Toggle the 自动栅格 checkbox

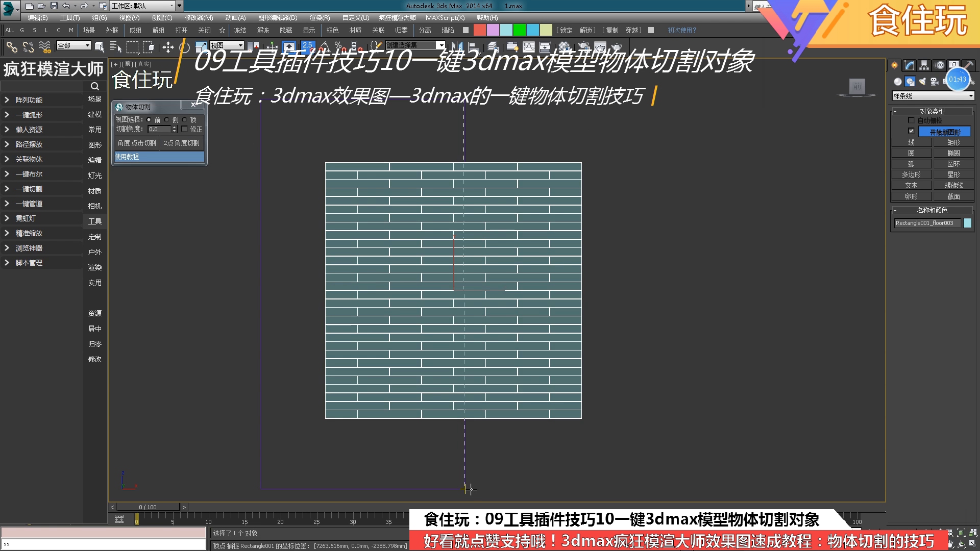[912, 120]
